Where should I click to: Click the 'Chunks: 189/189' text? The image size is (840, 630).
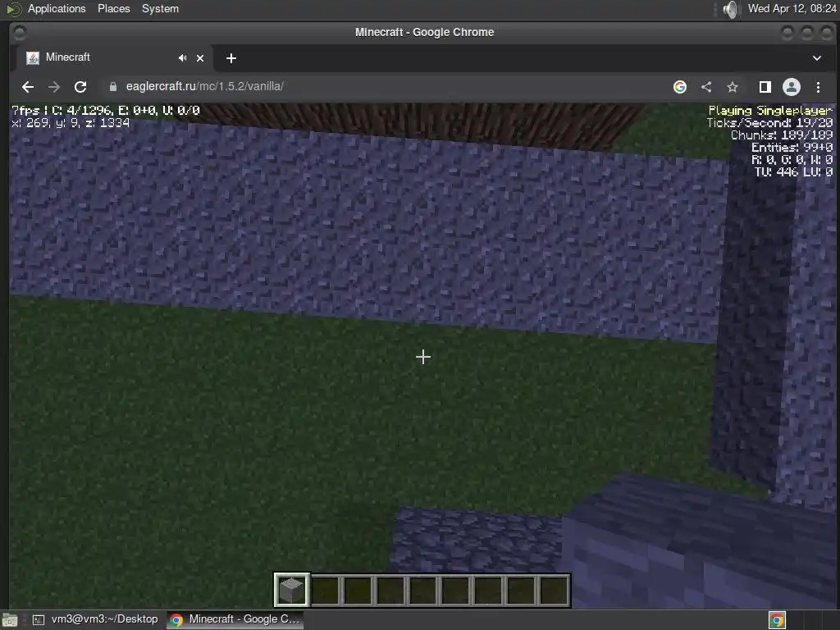click(x=782, y=135)
